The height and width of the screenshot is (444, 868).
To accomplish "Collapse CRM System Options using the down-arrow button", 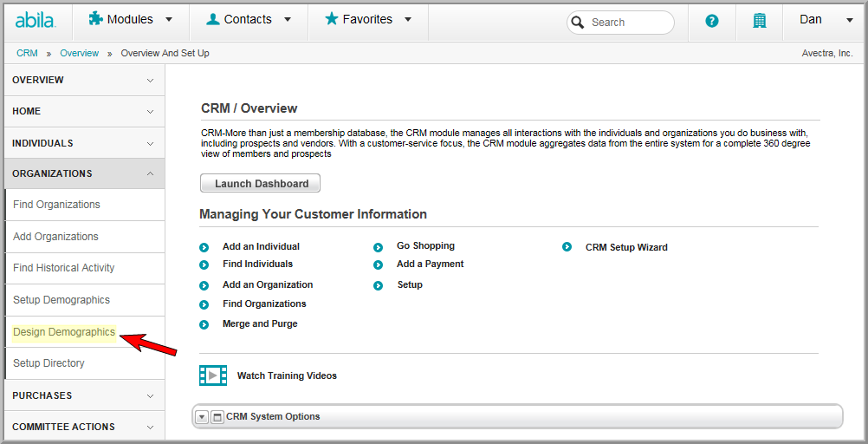I will coord(202,417).
